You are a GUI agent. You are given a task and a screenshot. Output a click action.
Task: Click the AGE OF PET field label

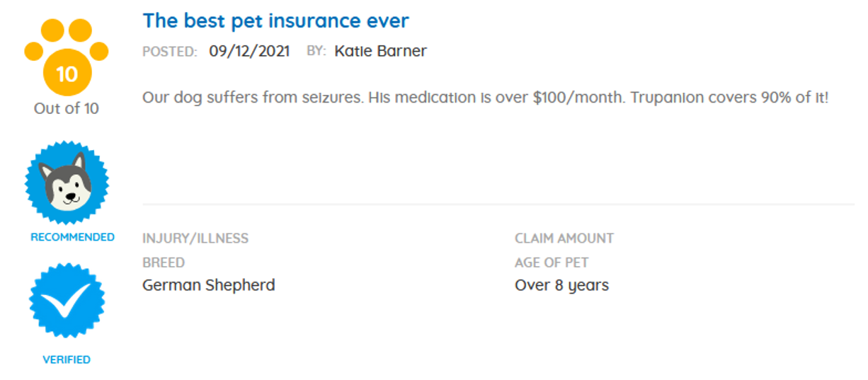(552, 263)
